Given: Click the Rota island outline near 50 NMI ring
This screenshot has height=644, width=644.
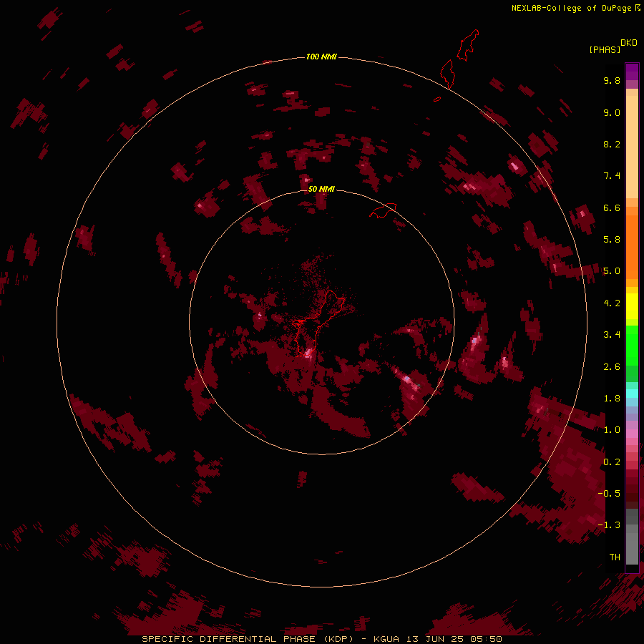Looking at the screenshot, I should coord(383,210).
